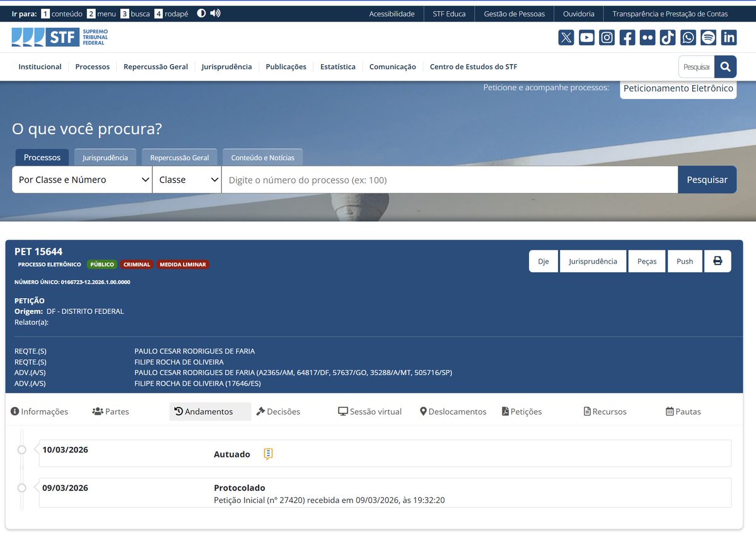Click the printer icon on the process card
This screenshot has height=537, width=756.
(x=718, y=260)
